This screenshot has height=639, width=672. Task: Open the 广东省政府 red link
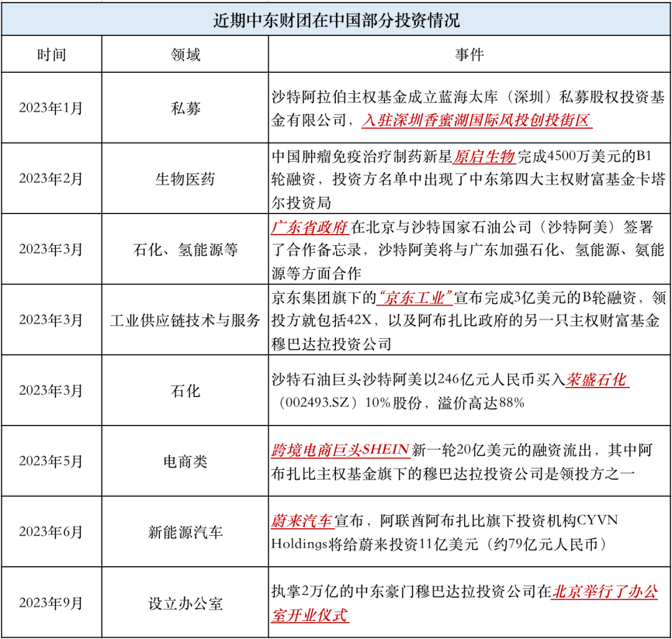point(310,227)
